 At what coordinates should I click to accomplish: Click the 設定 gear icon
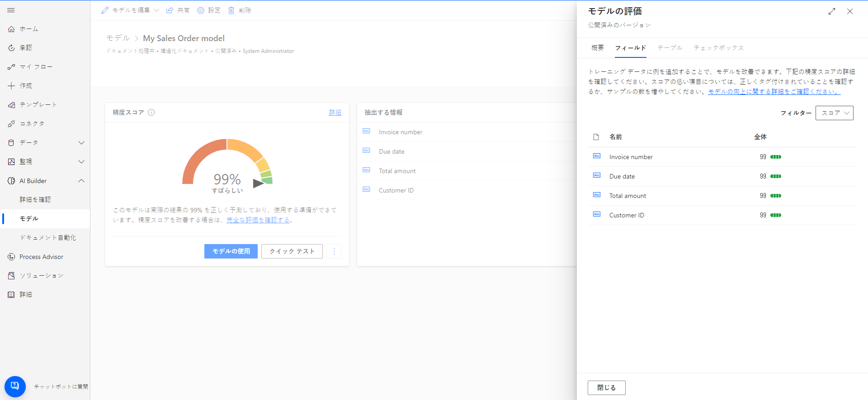[201, 10]
